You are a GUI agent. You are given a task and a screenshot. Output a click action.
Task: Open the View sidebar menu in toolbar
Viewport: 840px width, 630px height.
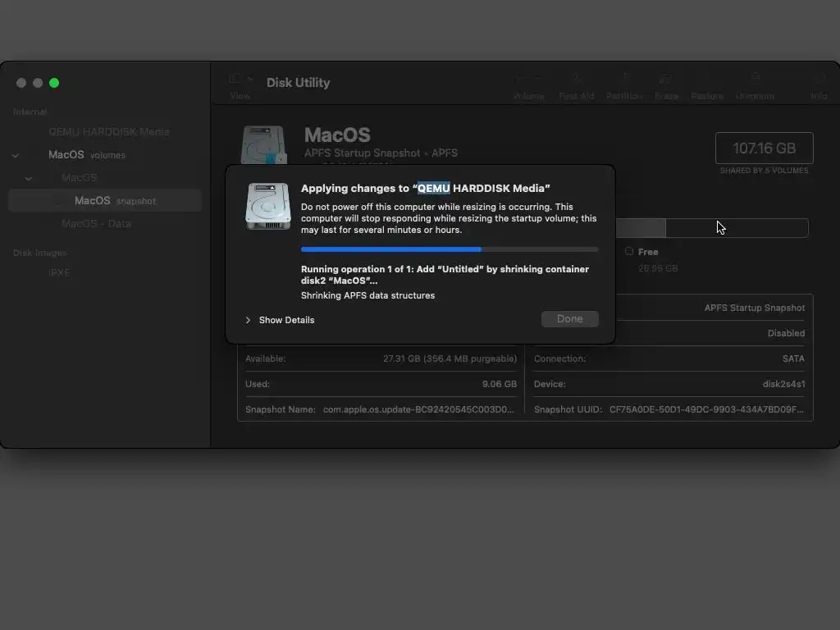[x=240, y=86]
